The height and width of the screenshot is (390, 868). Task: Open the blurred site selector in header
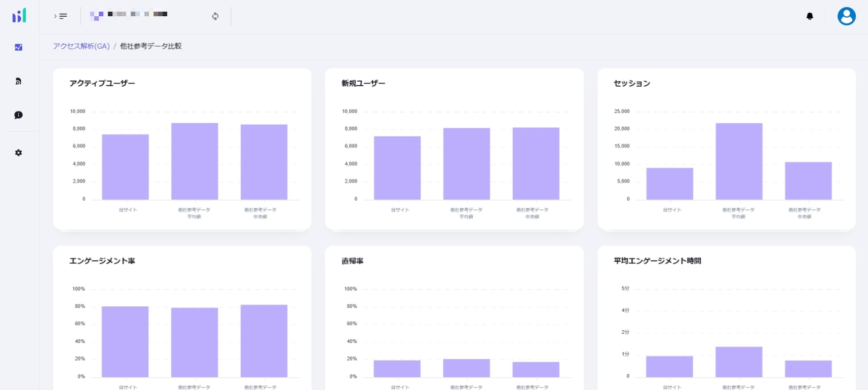coord(129,15)
